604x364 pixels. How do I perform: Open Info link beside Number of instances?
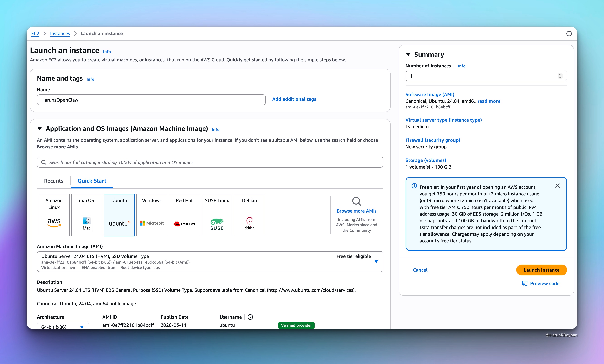(x=462, y=66)
